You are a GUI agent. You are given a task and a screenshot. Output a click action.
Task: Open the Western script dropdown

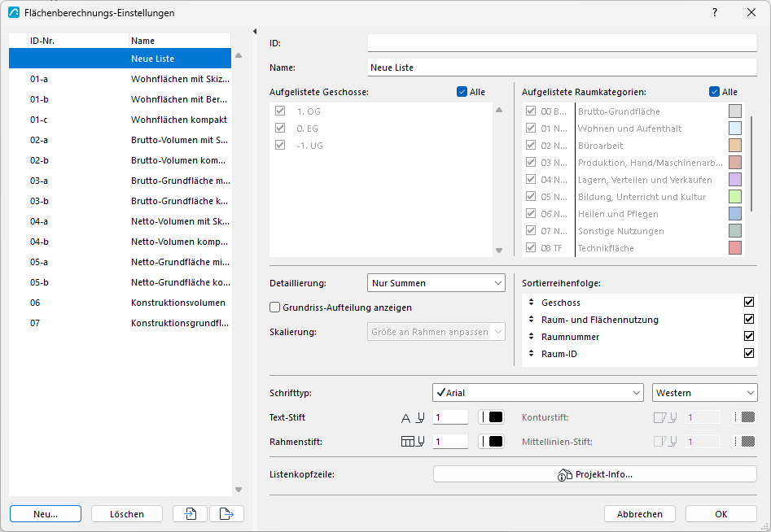(704, 393)
